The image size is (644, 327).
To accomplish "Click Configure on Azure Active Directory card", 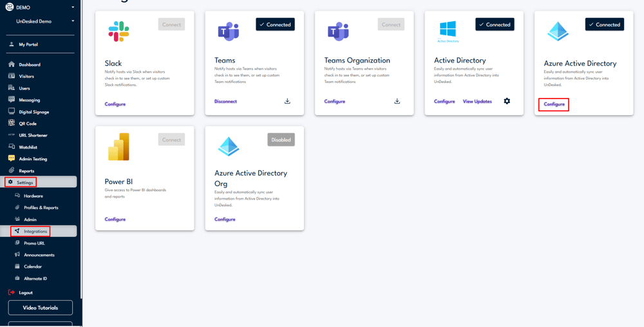I will [x=554, y=104].
